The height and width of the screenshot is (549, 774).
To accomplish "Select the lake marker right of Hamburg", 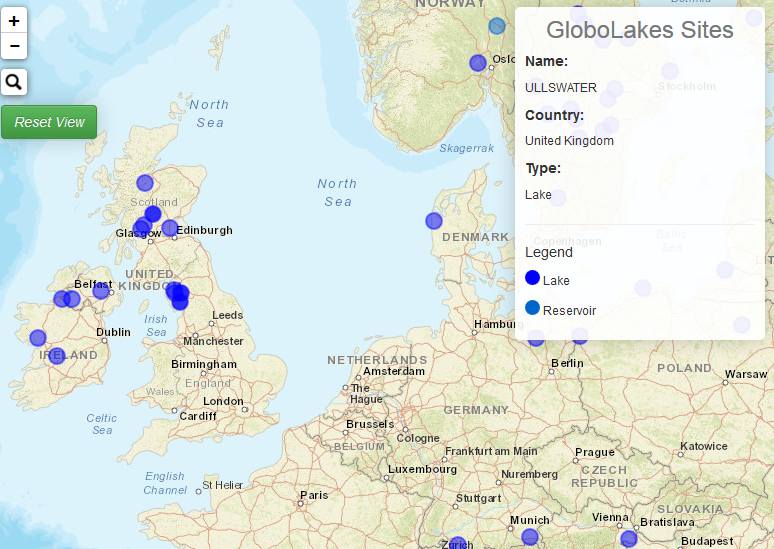I will tap(536, 338).
